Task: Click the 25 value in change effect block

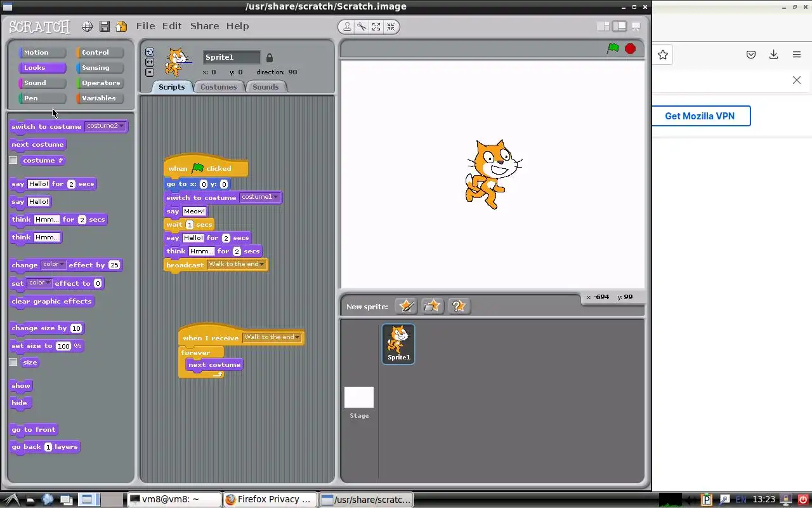Action: (x=114, y=265)
